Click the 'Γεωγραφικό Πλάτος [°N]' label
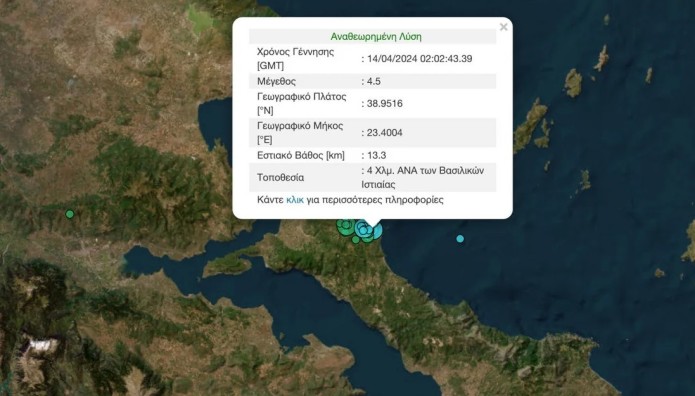This screenshot has width=695, height=396. pyautogui.click(x=302, y=103)
